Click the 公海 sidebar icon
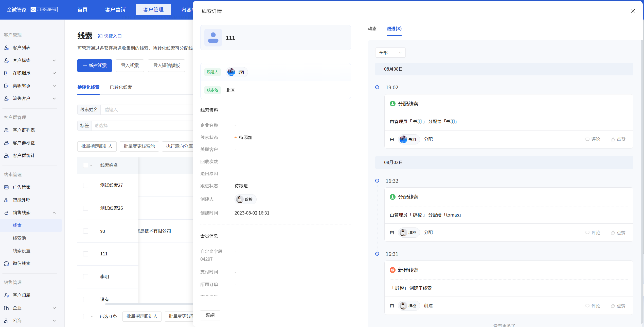 coord(7,321)
